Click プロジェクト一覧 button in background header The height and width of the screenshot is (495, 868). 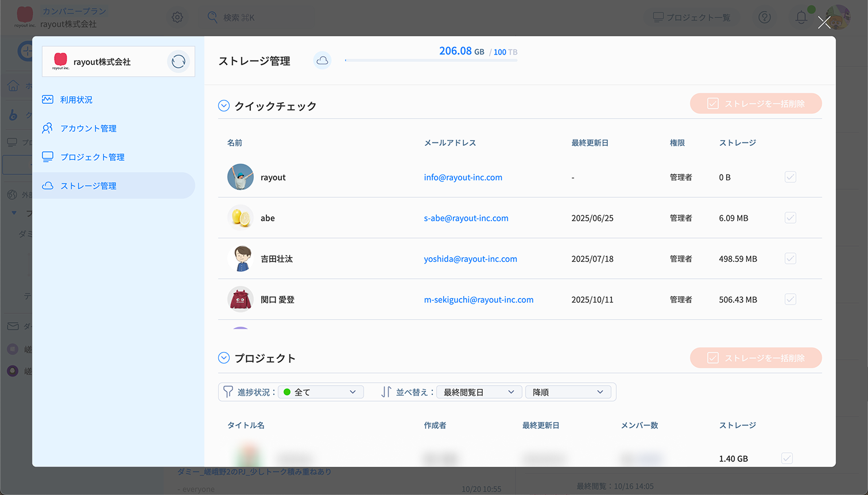pyautogui.click(x=692, y=17)
